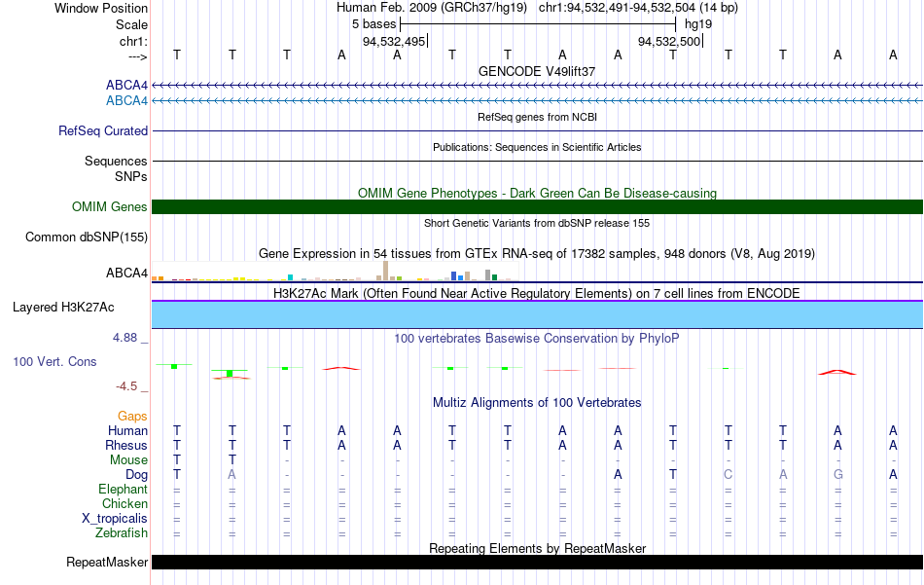Click the largest green PhyloP bar
924x585 pixels.
[230, 374]
